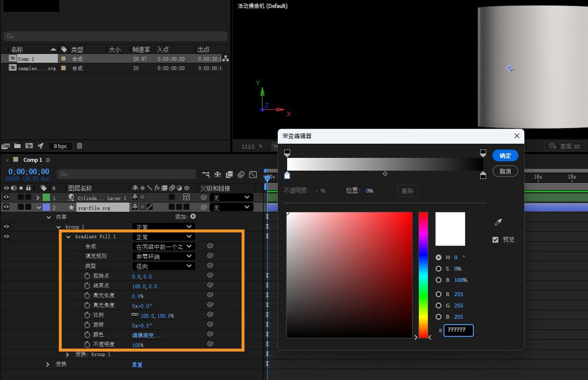
Task: Click the 草图 3D draft button
Action: click(564, 146)
